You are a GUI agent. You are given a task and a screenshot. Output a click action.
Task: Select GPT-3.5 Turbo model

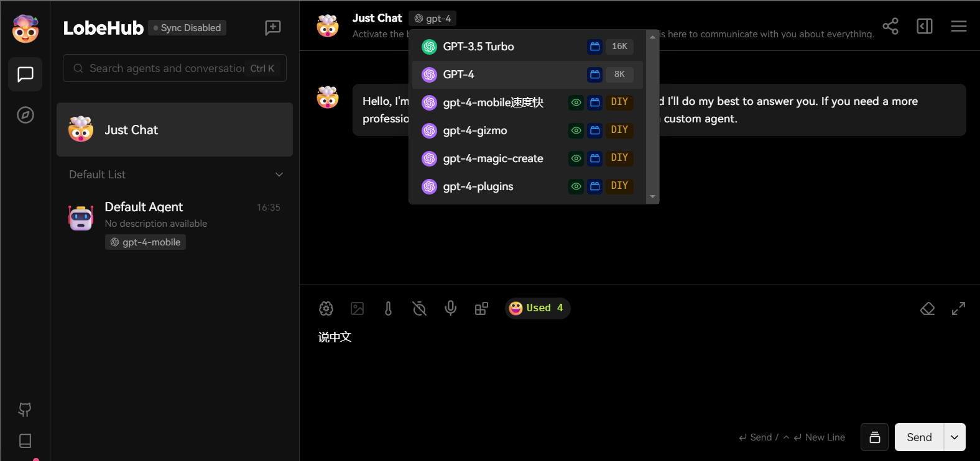coord(527,47)
